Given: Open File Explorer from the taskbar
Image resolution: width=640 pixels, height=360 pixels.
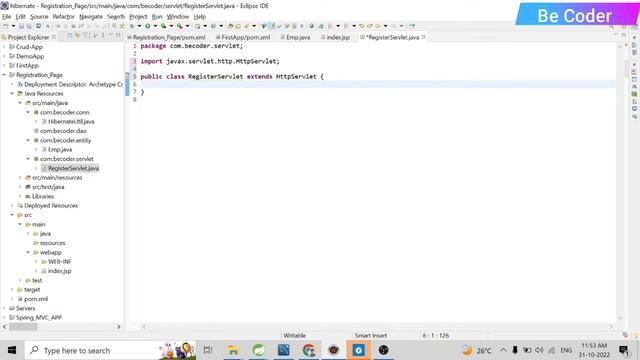Looking at the screenshot, I should coord(233,350).
